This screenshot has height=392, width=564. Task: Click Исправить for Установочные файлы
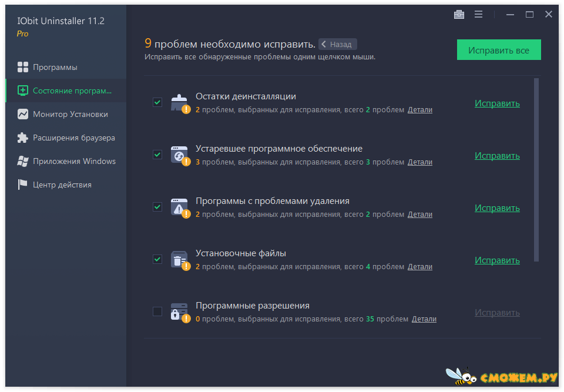(x=497, y=260)
